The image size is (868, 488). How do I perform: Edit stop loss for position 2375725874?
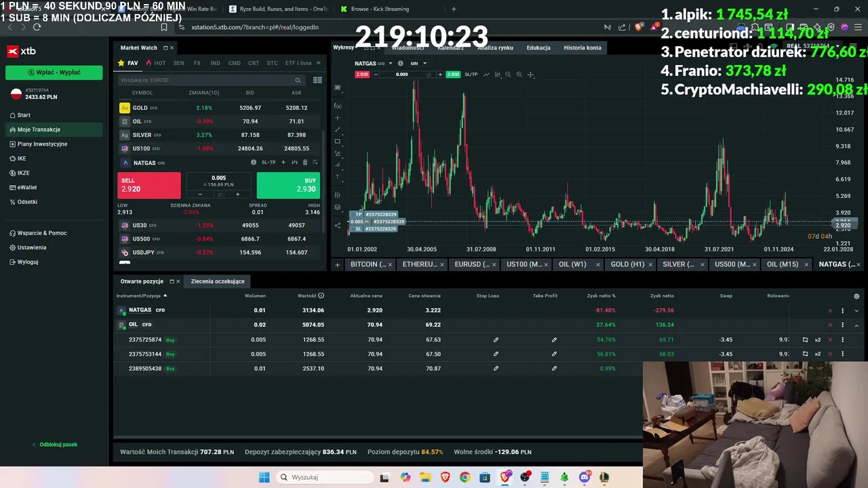[496, 340]
